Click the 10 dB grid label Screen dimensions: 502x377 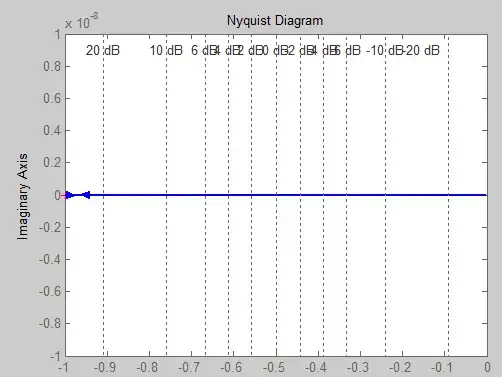(x=166, y=51)
